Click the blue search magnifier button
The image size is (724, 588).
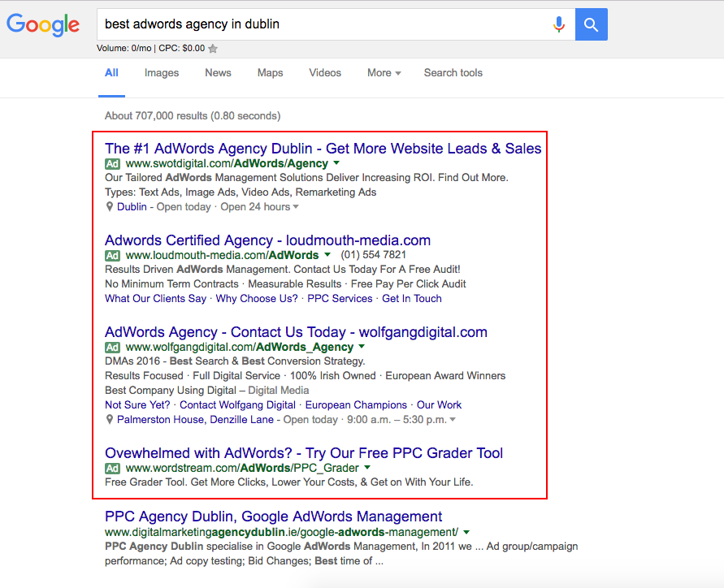pos(591,24)
